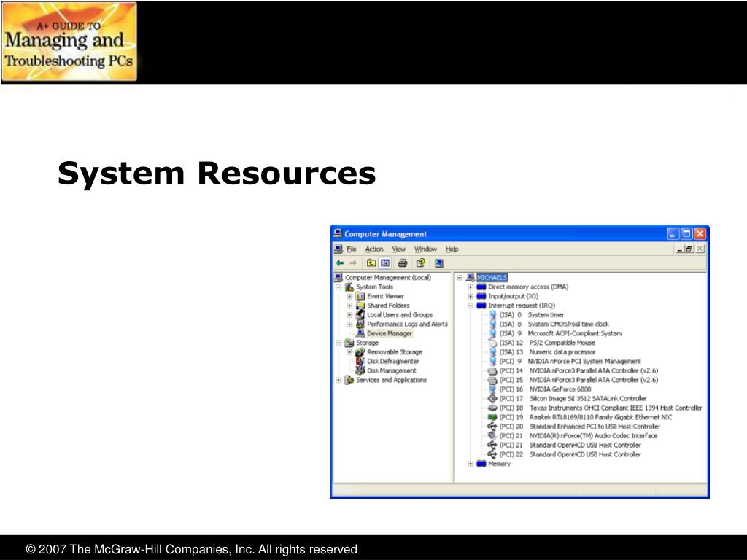Image resolution: width=747 pixels, height=560 pixels.
Task: Select Computer Management (Local) root node
Action: (388, 278)
